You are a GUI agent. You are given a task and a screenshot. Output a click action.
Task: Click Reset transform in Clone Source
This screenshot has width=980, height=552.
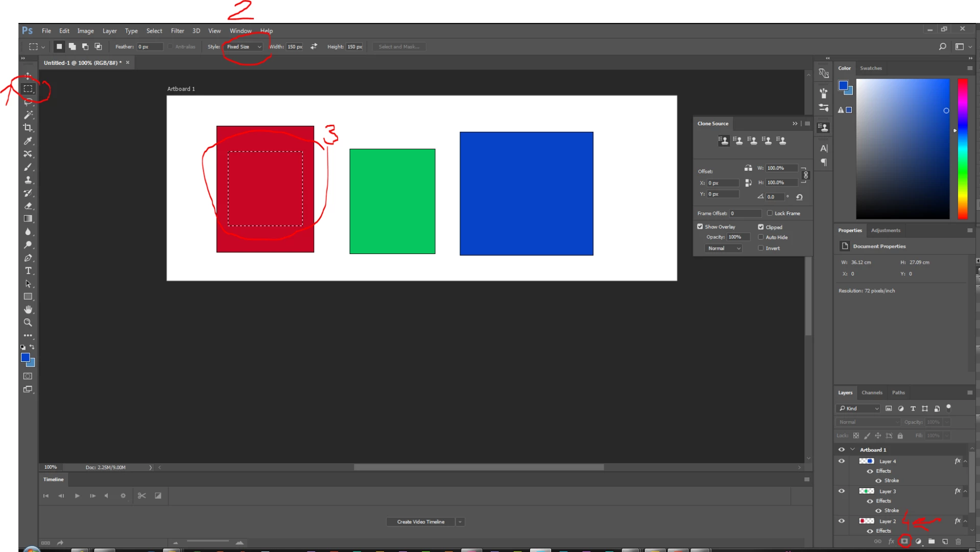coord(799,197)
